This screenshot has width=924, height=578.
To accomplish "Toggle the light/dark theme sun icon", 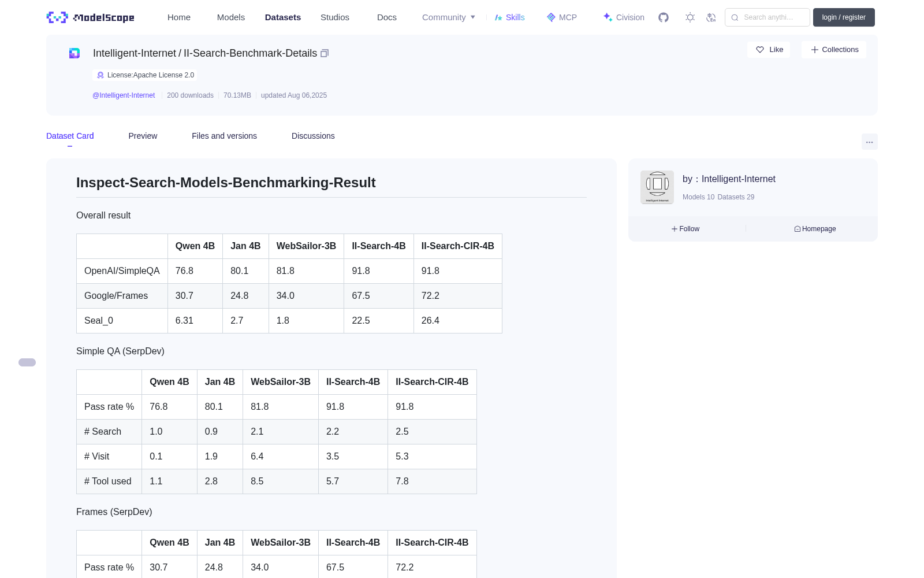I will (690, 17).
